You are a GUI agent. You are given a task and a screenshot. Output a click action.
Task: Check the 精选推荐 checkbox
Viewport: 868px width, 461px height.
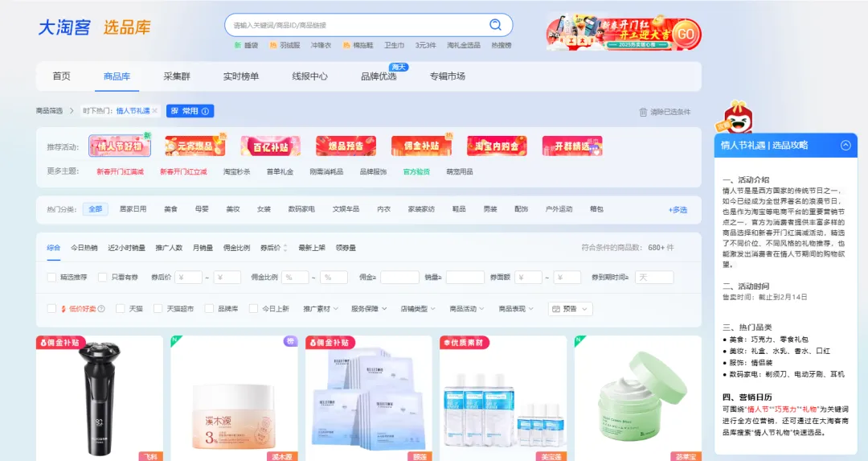[x=51, y=277]
